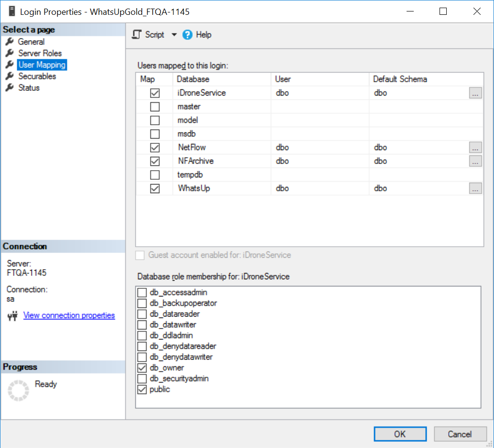Click the wrench icon beside Securables

click(10, 76)
